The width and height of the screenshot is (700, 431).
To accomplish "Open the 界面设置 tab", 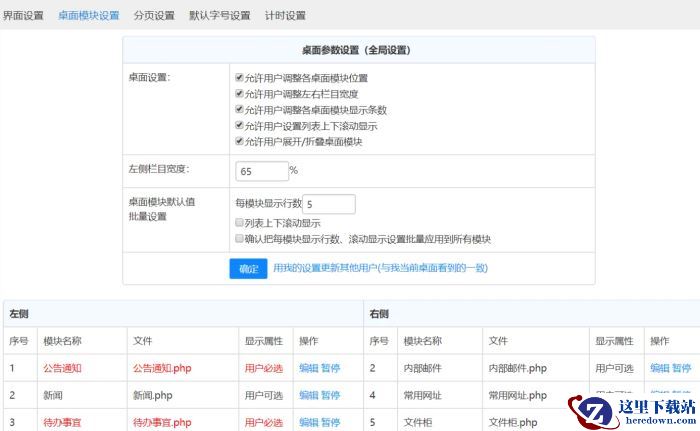I will pos(23,16).
